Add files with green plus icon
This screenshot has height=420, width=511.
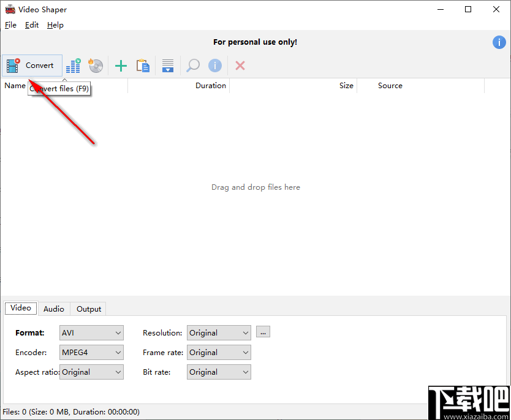tap(121, 66)
